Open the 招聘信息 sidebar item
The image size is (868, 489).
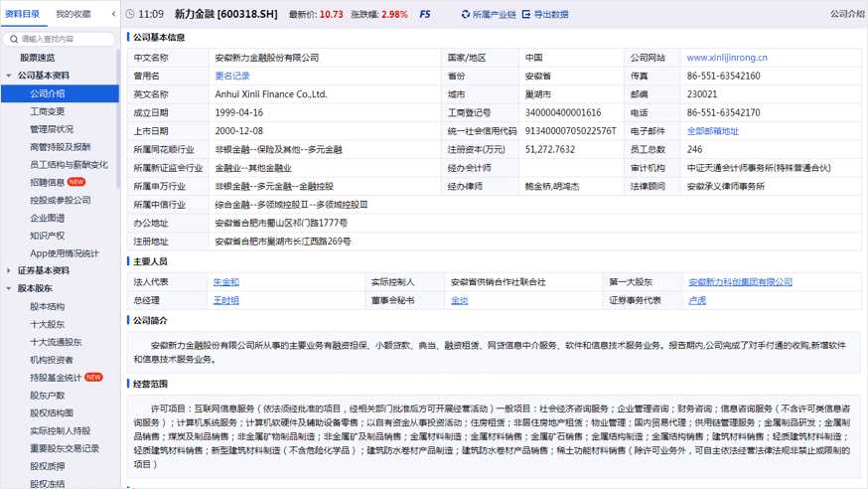[x=47, y=182]
